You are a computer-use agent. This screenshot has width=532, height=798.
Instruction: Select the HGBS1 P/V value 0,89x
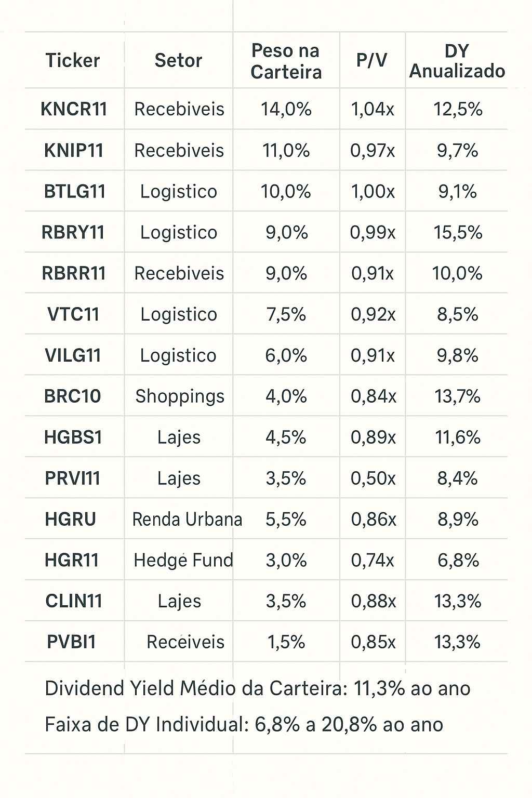(x=373, y=437)
